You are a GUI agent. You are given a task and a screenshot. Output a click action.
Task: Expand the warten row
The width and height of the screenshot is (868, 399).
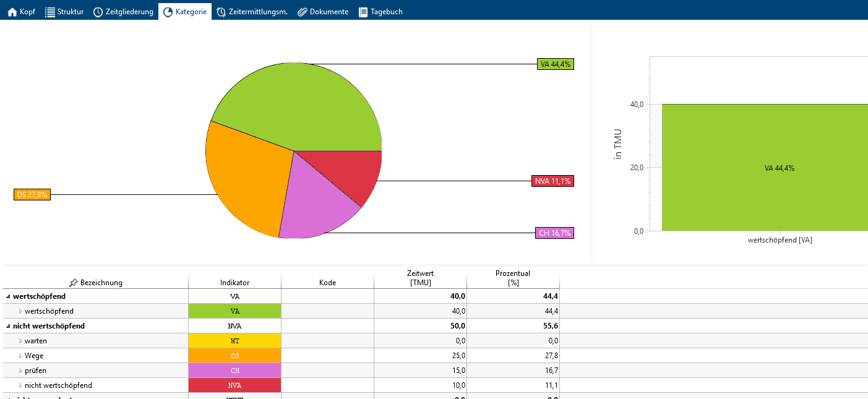[20, 341]
